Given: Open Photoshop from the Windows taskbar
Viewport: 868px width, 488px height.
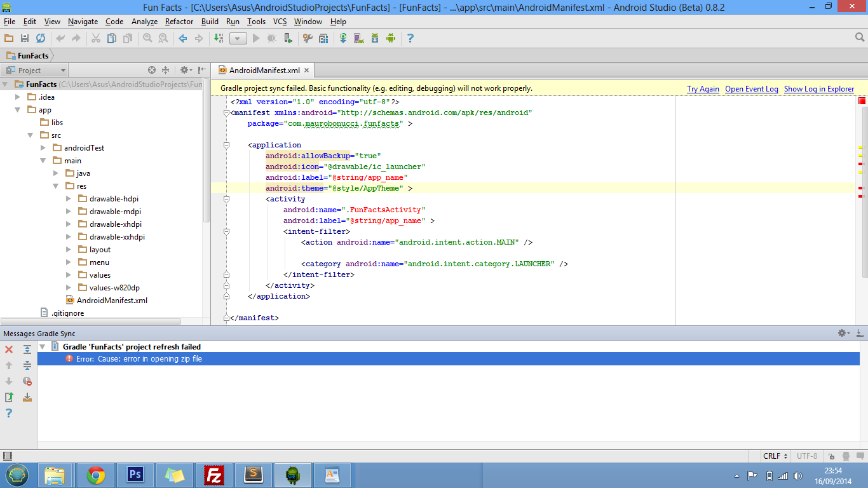Looking at the screenshot, I should (135, 475).
